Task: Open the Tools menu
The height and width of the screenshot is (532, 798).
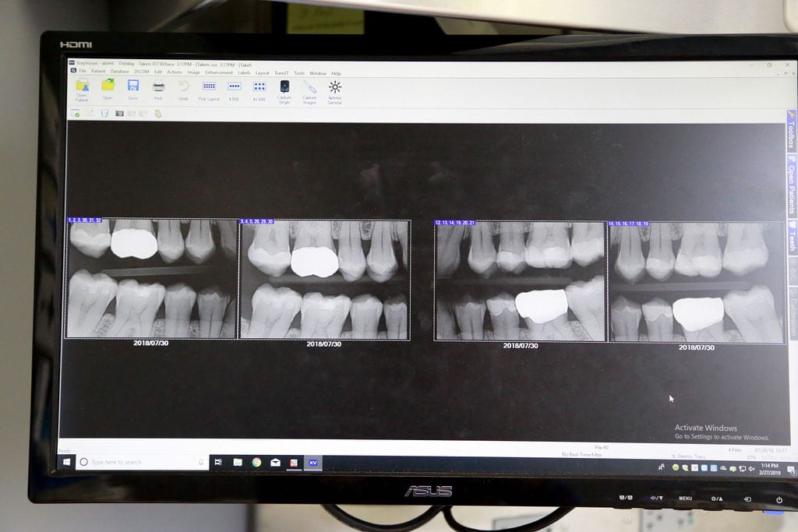Action: point(299,73)
